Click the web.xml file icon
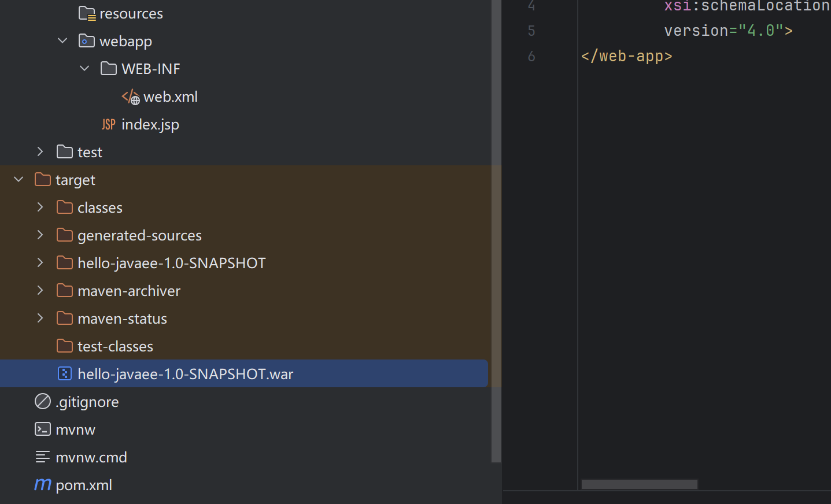This screenshot has width=831, height=504. (131, 97)
